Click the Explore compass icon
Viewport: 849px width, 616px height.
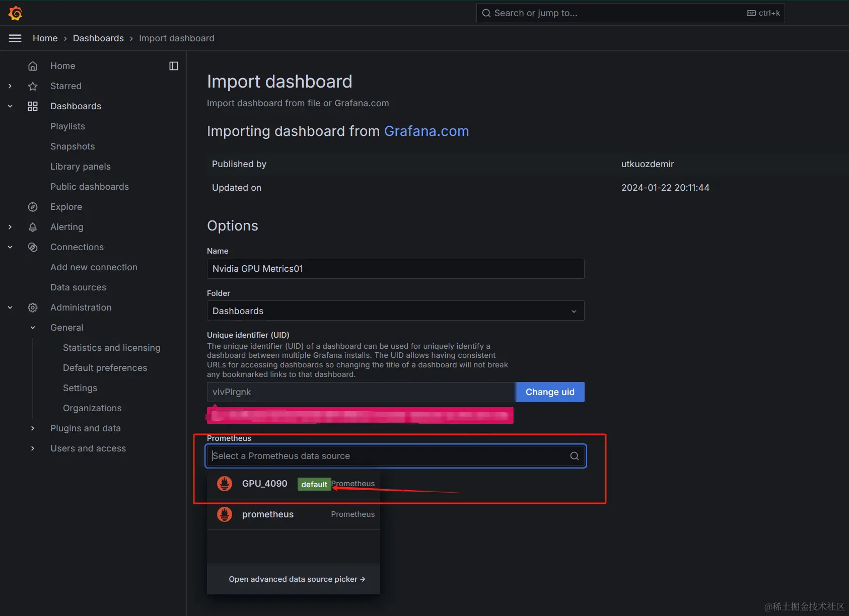[33, 207]
